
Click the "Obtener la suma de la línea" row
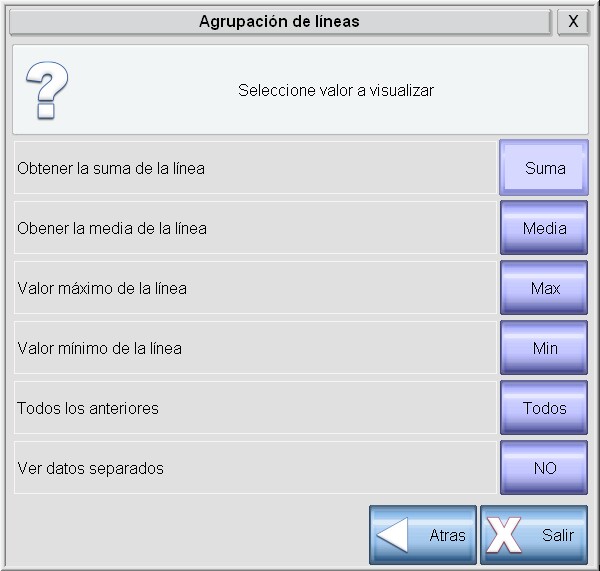(x=111, y=168)
